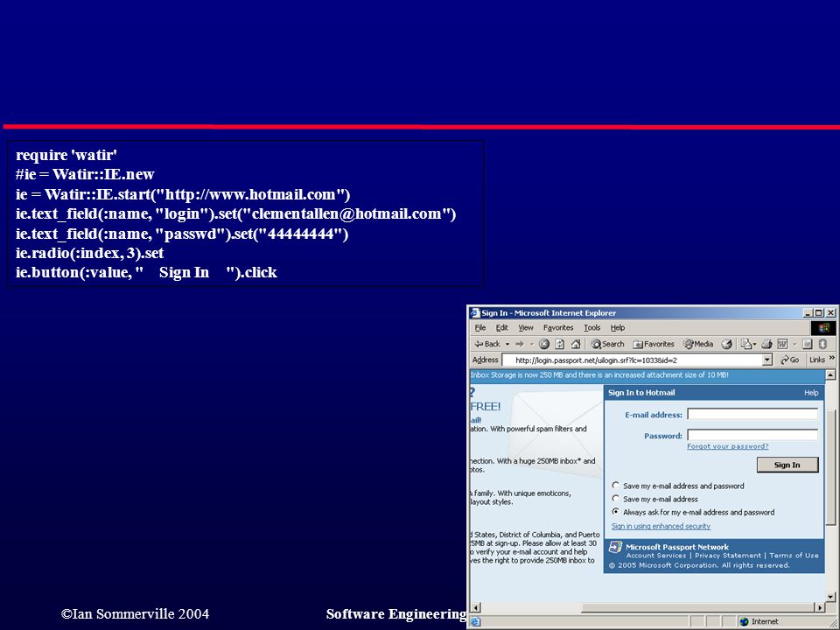The width and height of the screenshot is (840, 630).
Task: Click the horizontal scrollbar left arrow
Action: click(x=476, y=607)
